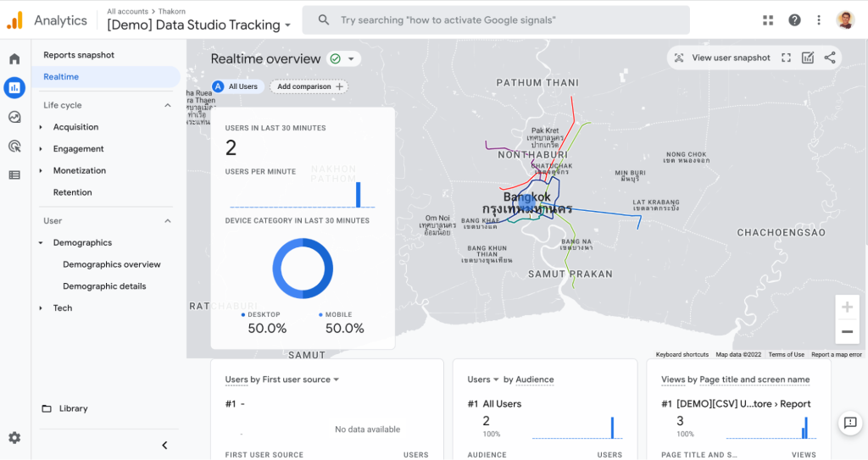Viewport: 868px width, 460px height.
Task: Click the green data quality checkmark
Action: click(x=335, y=58)
